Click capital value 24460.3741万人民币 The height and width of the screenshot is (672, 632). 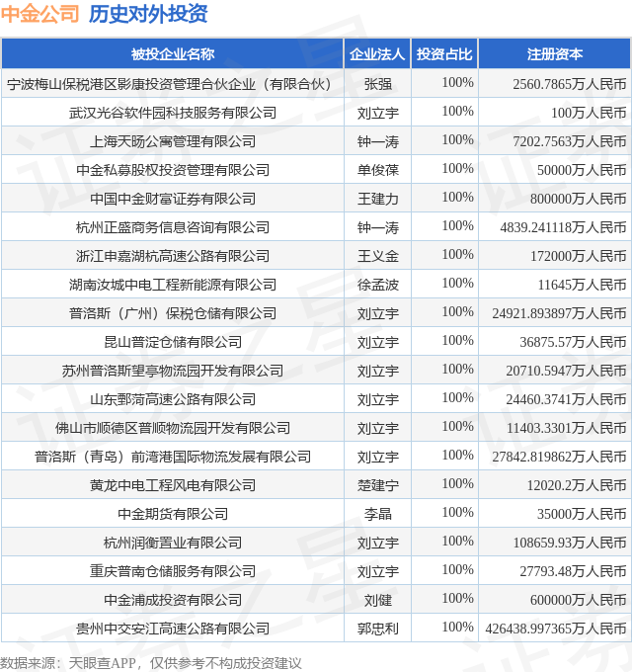[x=566, y=399]
